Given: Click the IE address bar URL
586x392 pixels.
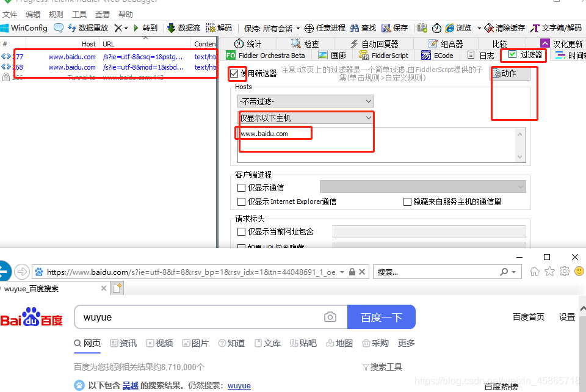Looking at the screenshot, I should tap(190, 272).
